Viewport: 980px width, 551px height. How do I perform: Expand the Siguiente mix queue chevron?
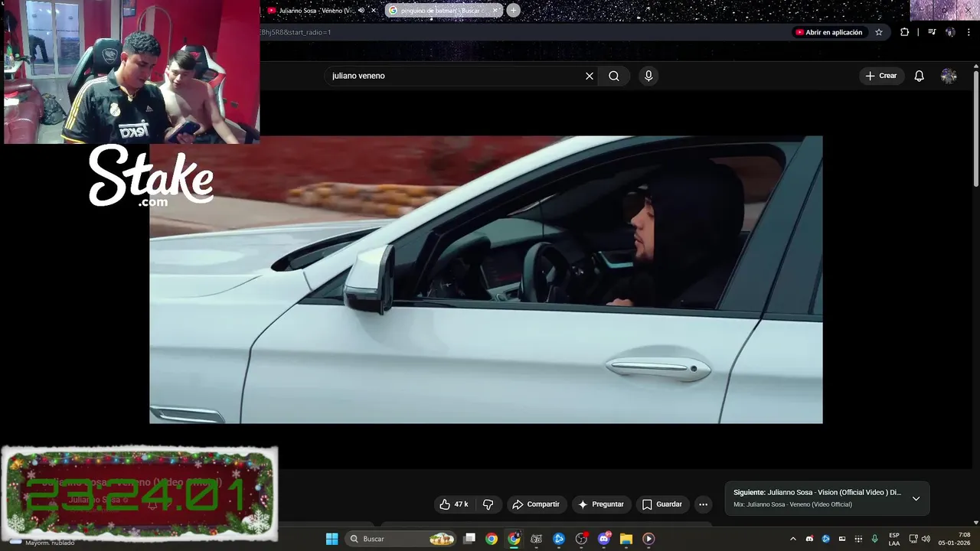[916, 498]
